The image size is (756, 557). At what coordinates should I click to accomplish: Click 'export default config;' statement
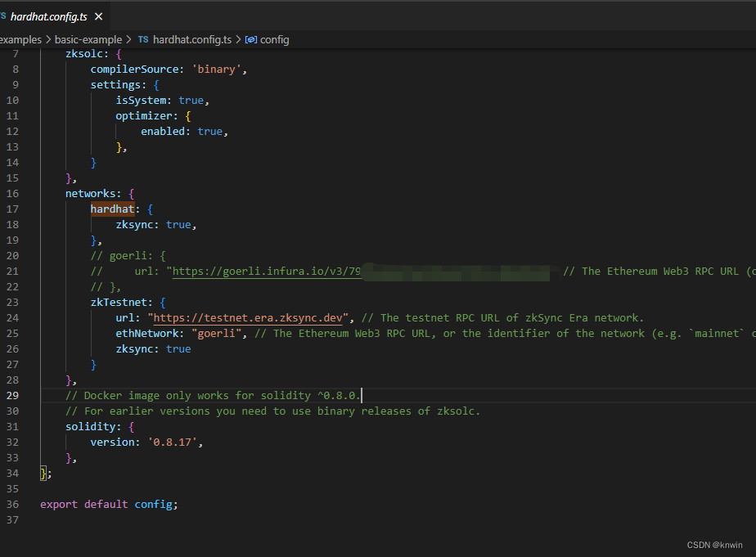(109, 505)
